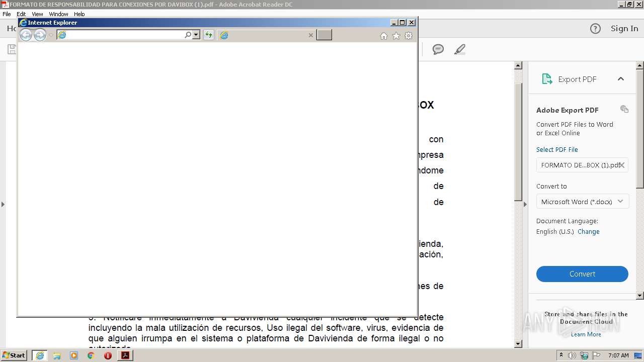Viewport: 644px width, 362px height.
Task: Click the Action Center flag icon
Action: point(596,355)
